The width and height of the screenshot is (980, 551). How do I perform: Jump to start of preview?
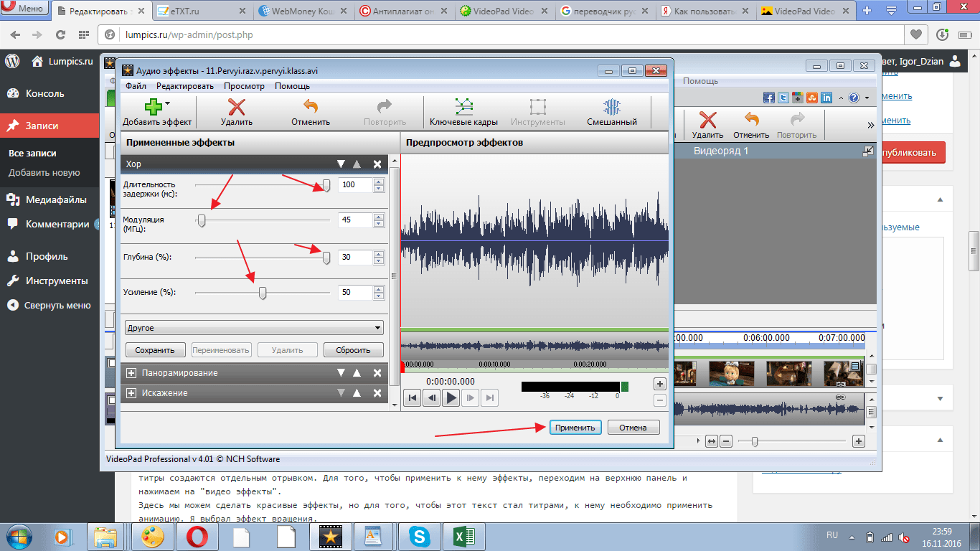click(x=412, y=397)
